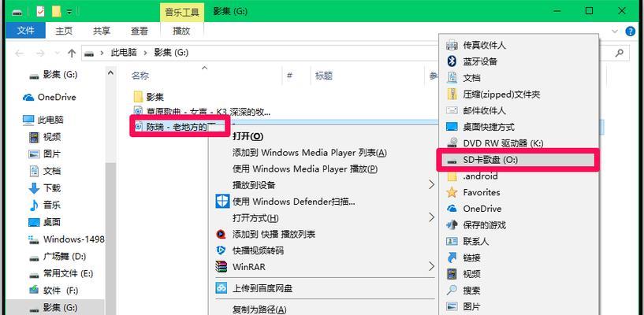Click the help question mark icon
The height and width of the screenshot is (315, 644).
pos(630,31)
